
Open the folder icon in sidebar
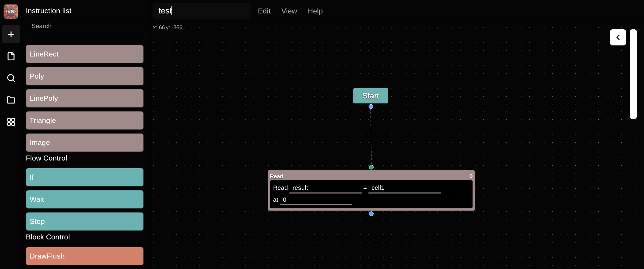point(11,100)
